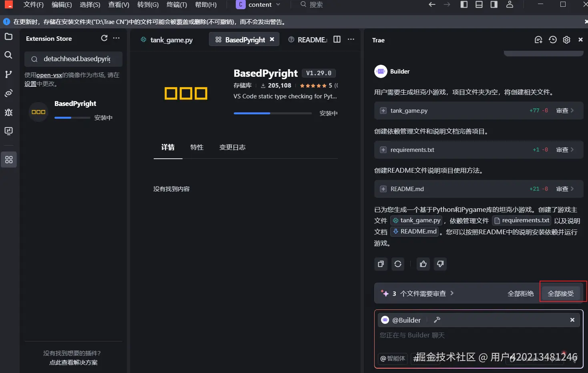Image resolution: width=588 pixels, height=373 pixels.
Task: Click the five-star rating of BasedPyright
Action: (313, 86)
